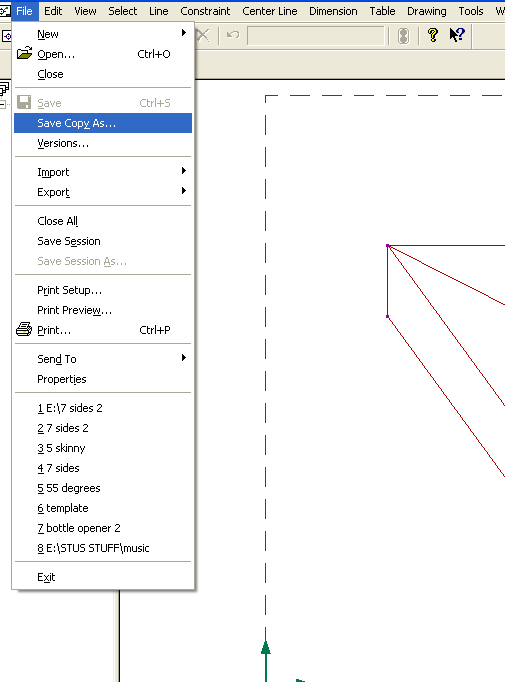Choose Print... in the File menu
The height and width of the screenshot is (682, 505).
tap(103, 330)
